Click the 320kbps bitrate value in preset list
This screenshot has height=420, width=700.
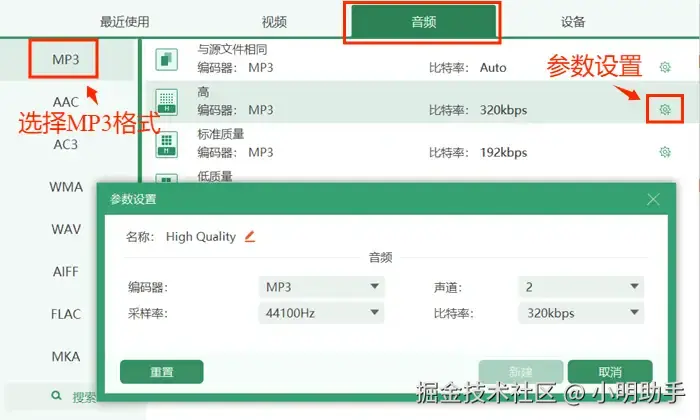504,110
